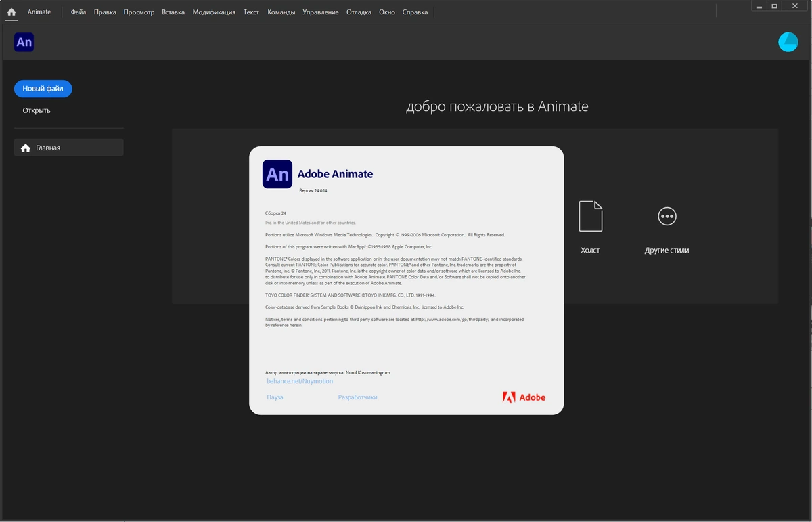812x522 pixels.
Task: Open the Отладка menu
Action: coord(359,12)
